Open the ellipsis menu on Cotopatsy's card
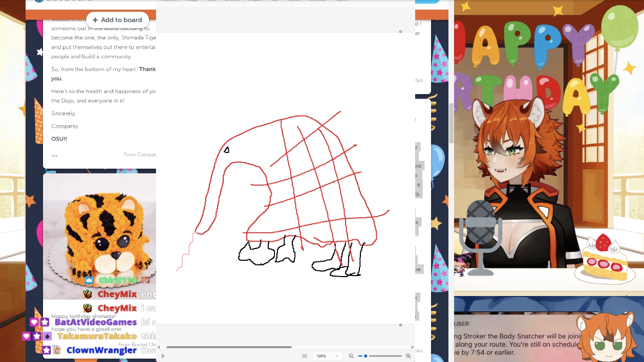Image resolution: width=644 pixels, height=362 pixels. tap(55, 156)
